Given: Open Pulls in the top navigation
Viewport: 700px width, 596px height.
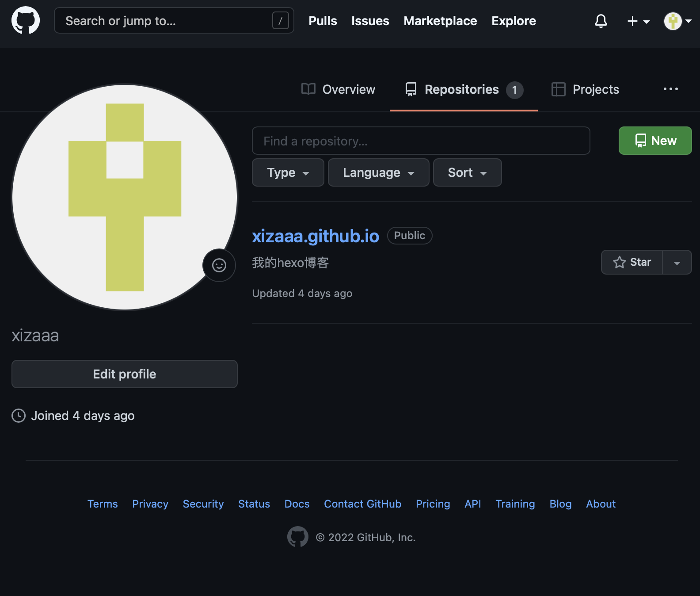Looking at the screenshot, I should tap(323, 21).
